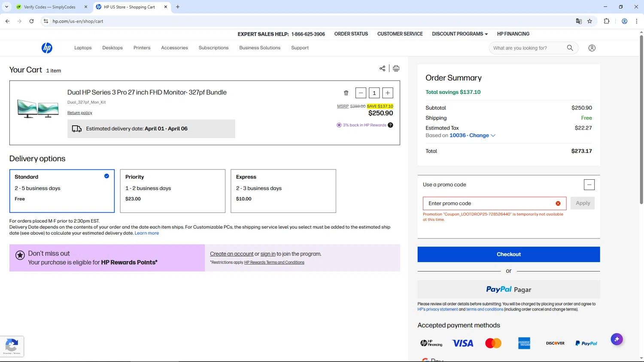This screenshot has width=644, height=362.
Task: Click the dual monitor product thumbnail
Action: [x=38, y=109]
